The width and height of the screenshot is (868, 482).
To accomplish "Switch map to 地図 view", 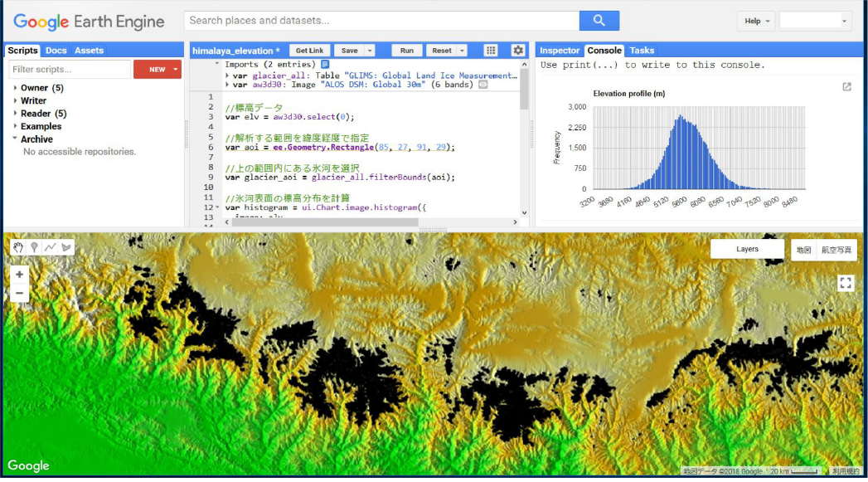I will coord(804,250).
